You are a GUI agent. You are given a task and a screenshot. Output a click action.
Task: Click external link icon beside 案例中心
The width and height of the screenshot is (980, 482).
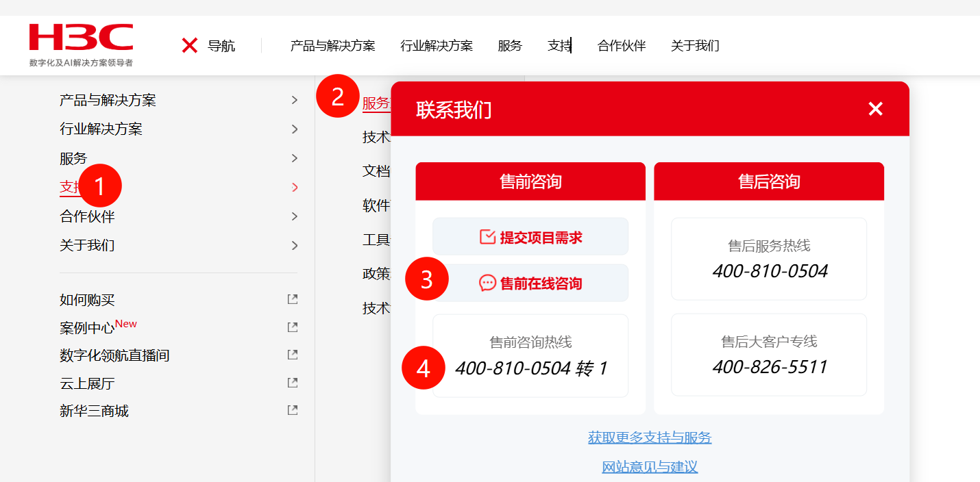pos(293,327)
